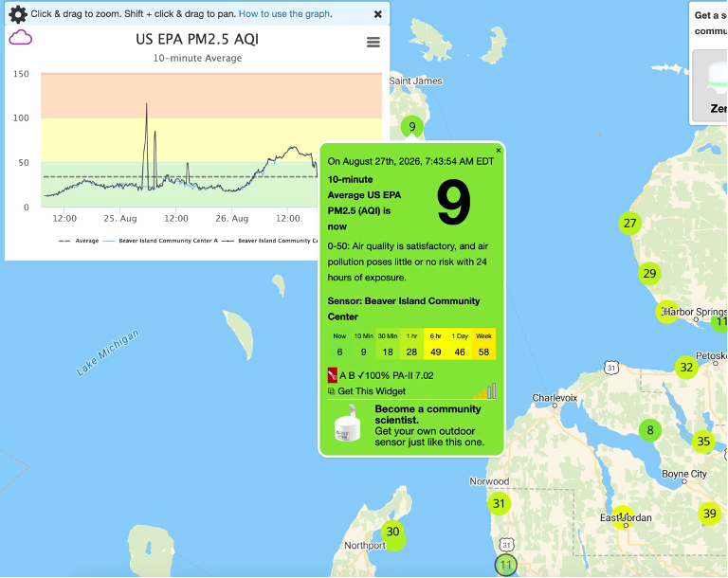Viewport: 728px width, 578px height.
Task: Click the US 31 shield near bottom marker
Action: pos(505,545)
